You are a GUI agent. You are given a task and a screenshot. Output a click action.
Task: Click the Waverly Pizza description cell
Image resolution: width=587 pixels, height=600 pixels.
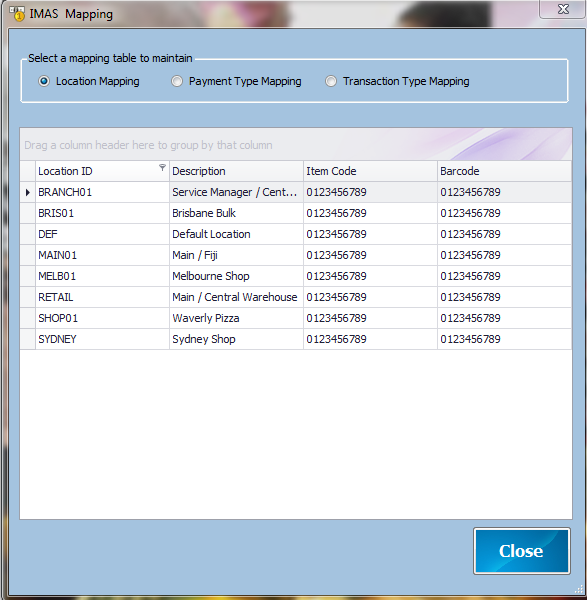(x=236, y=318)
